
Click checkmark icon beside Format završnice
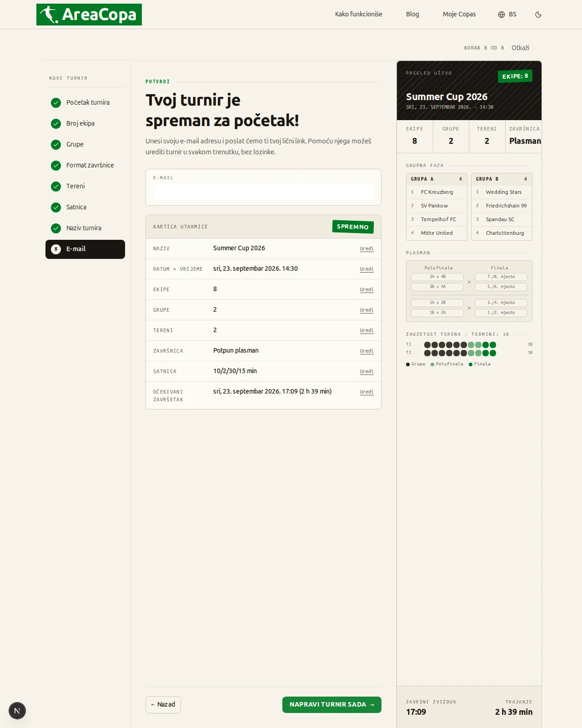56,166
